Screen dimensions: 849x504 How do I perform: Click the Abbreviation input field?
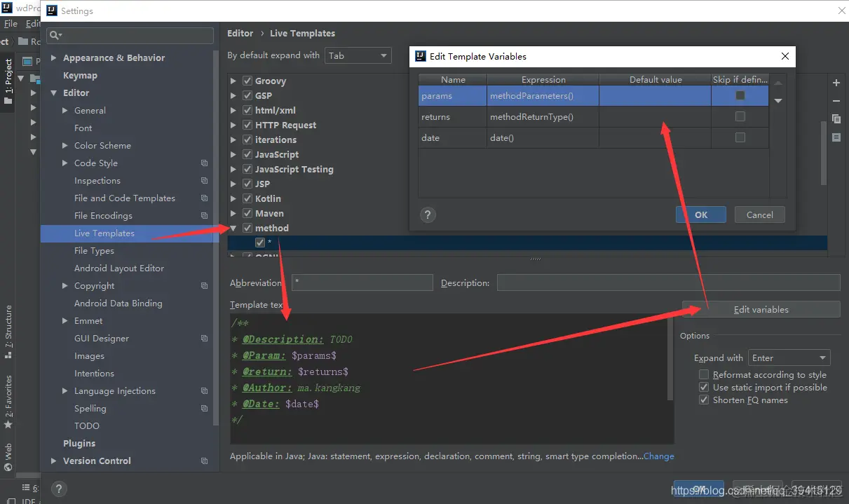coord(362,282)
